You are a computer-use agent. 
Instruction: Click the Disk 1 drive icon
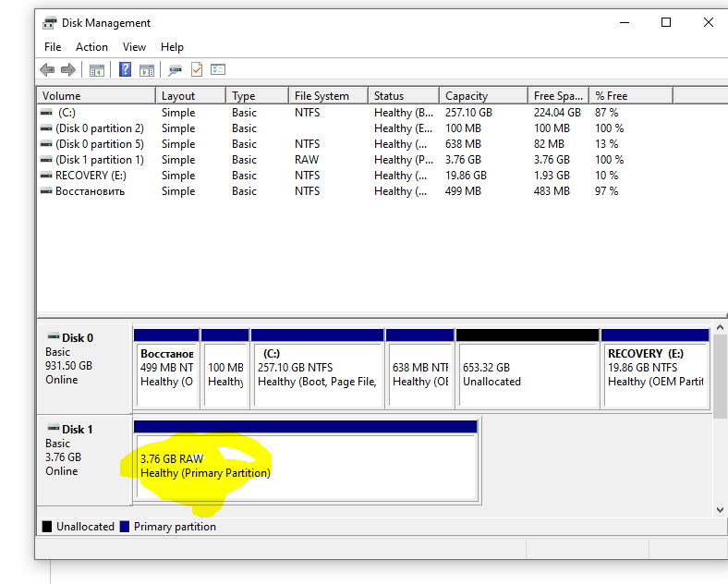point(54,428)
